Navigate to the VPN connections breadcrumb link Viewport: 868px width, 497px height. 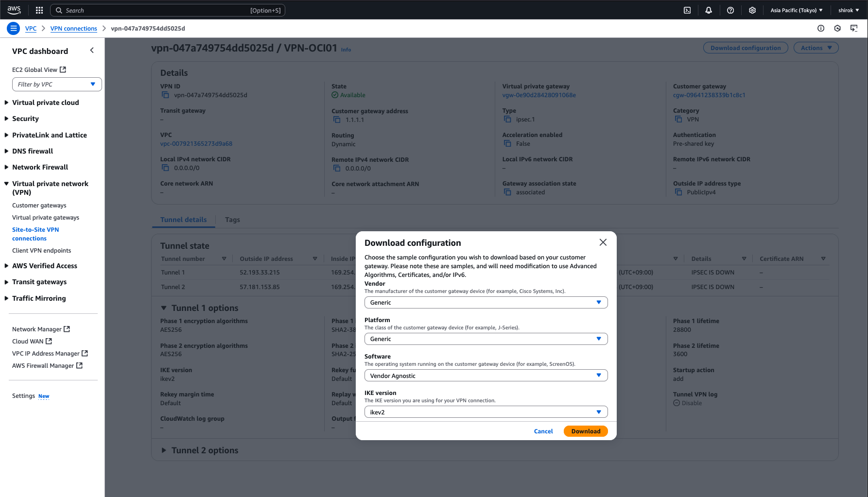(x=73, y=28)
